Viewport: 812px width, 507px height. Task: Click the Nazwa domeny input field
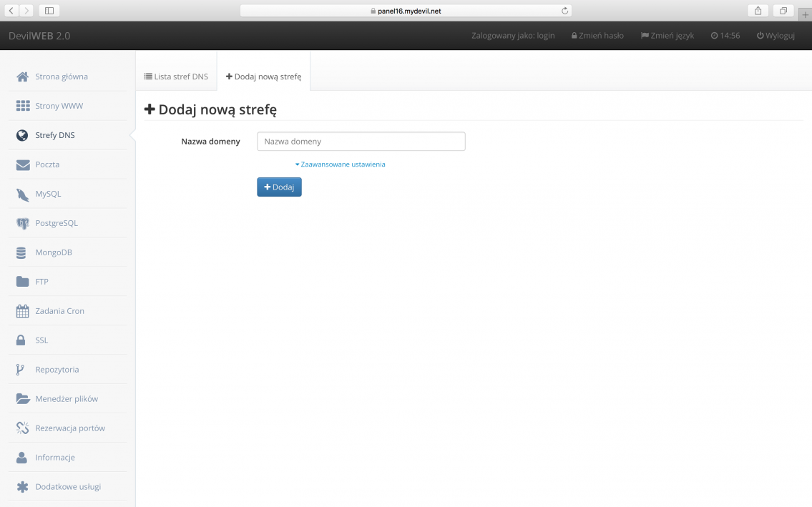(x=361, y=141)
